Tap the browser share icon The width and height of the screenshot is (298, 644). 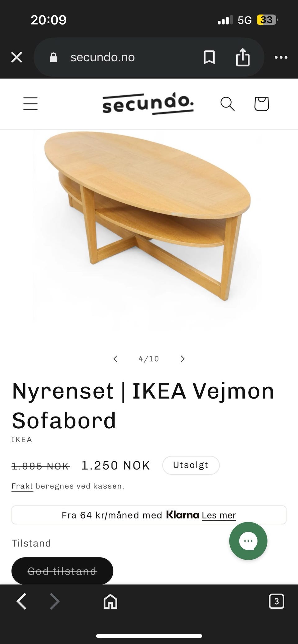(243, 57)
